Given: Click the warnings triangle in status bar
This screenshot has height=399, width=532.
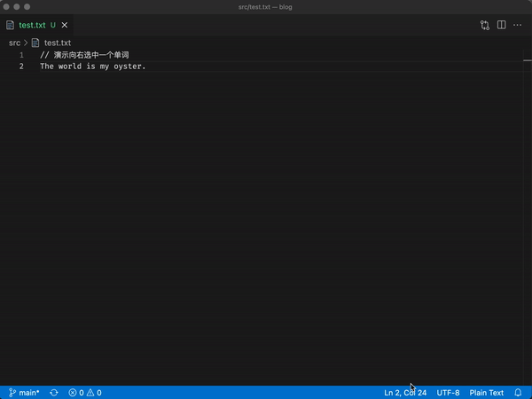Looking at the screenshot, I should (90, 393).
